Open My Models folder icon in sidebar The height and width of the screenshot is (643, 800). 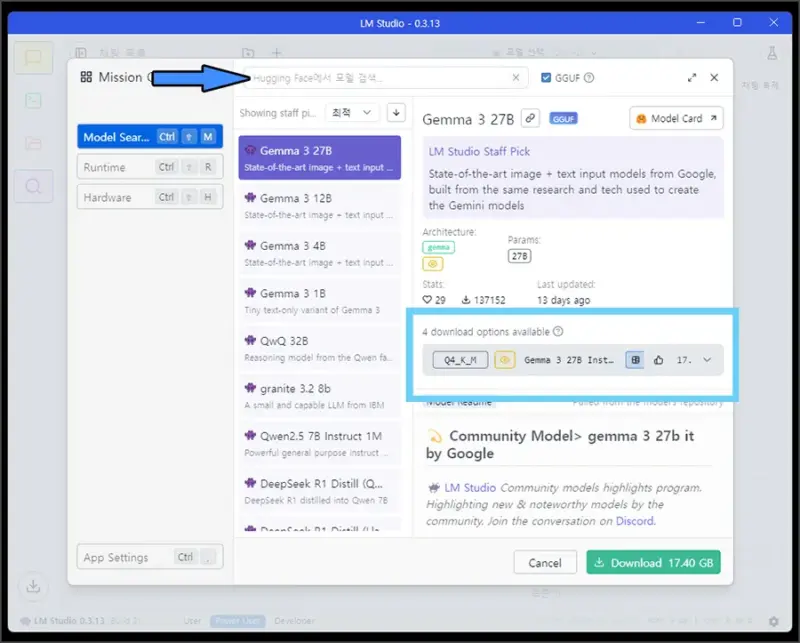coord(33,143)
